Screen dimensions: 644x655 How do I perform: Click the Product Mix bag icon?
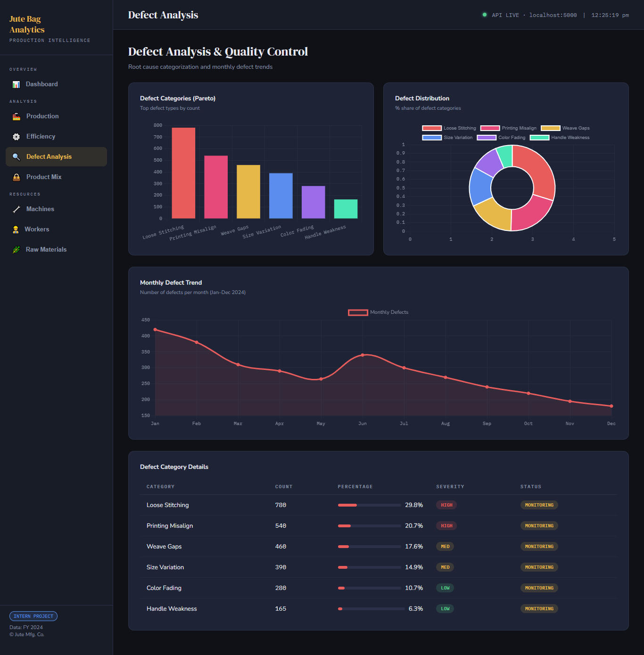(17, 177)
